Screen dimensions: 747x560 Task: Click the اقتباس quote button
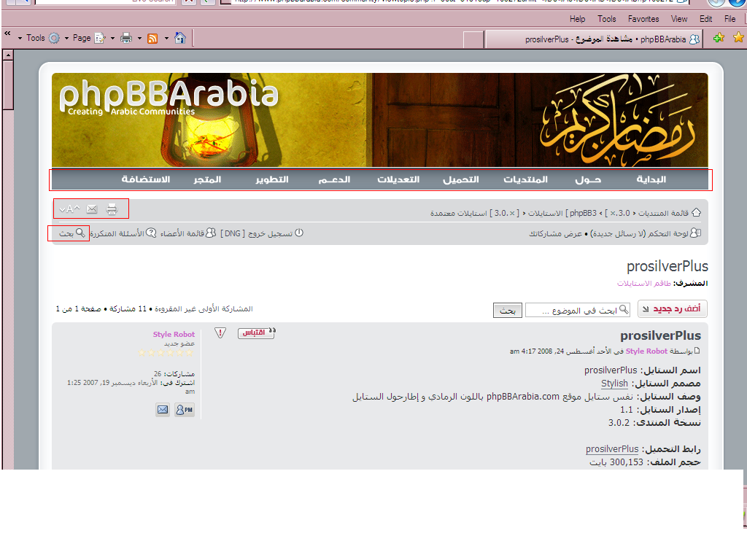click(x=256, y=332)
